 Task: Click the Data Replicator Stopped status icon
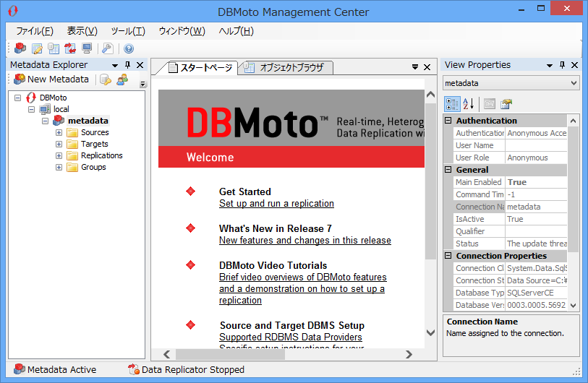pyautogui.click(x=134, y=369)
